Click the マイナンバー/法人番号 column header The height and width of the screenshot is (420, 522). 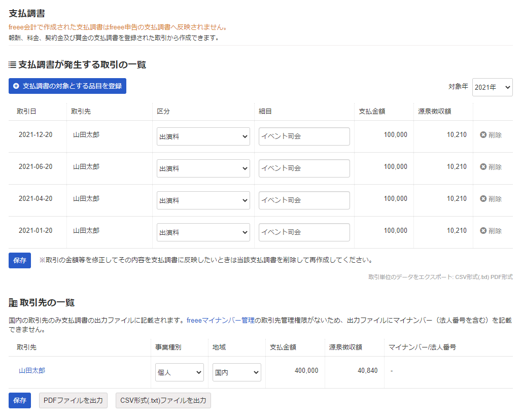(x=422, y=347)
